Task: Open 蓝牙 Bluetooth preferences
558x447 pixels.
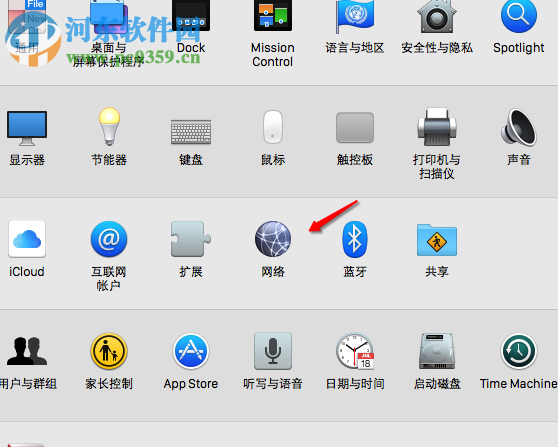Action: [355, 239]
